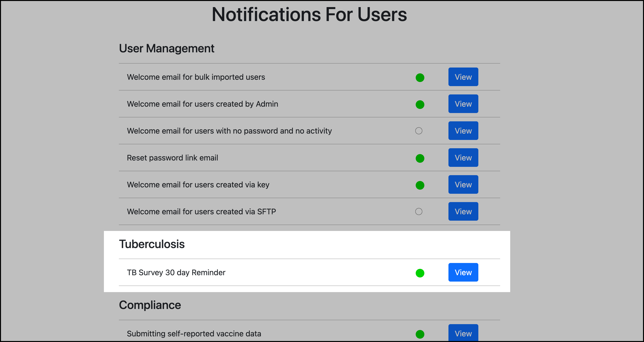View the TB Survey 30 day Reminder notification
Viewport: 644px width, 342px height.
[463, 272]
